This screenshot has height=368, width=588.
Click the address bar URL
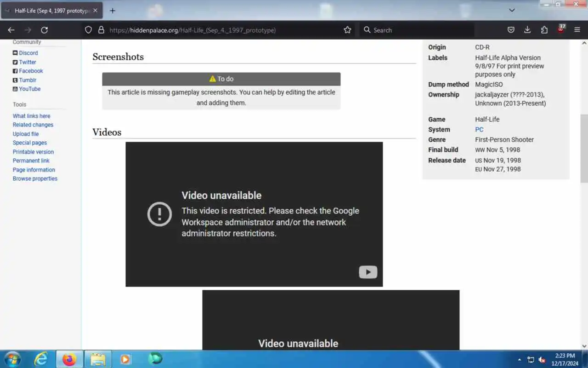point(192,30)
